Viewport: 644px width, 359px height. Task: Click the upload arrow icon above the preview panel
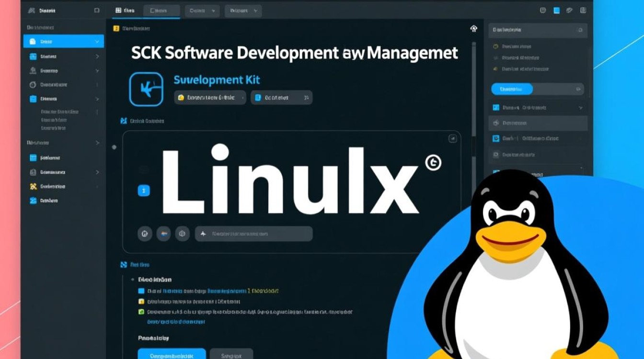coord(473,29)
